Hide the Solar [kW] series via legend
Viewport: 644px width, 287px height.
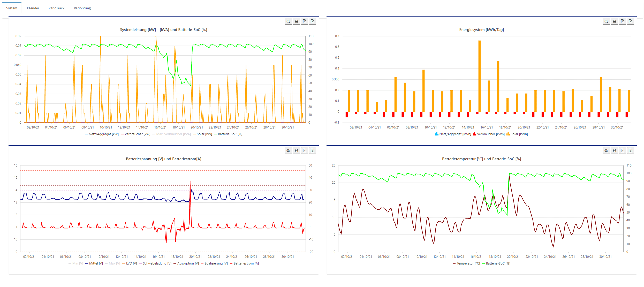pyautogui.click(x=204, y=134)
